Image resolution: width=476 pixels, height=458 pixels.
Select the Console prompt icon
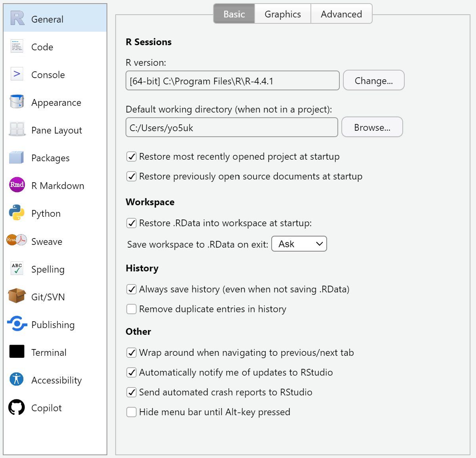tap(17, 74)
